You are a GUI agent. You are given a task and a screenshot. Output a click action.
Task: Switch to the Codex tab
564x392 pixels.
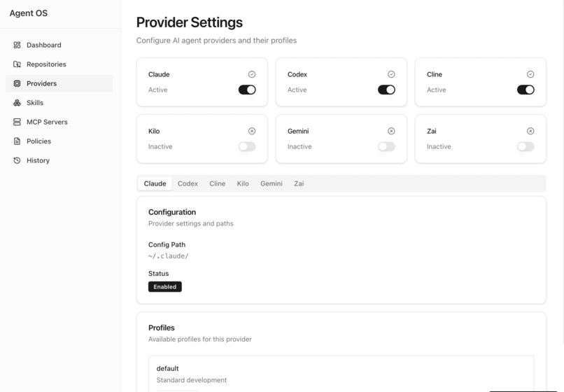188,183
